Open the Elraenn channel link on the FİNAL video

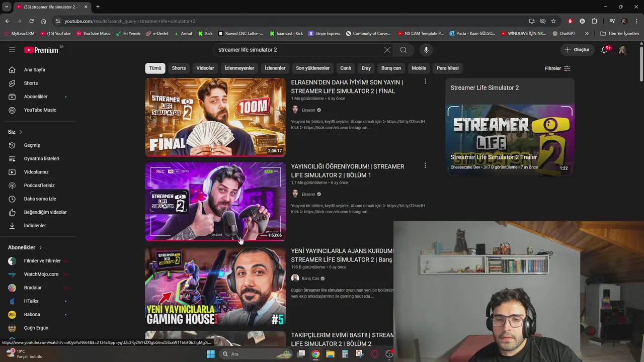tap(308, 110)
